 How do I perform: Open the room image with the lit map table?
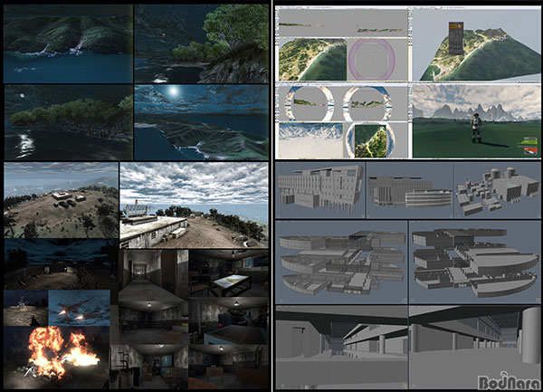click(229, 273)
